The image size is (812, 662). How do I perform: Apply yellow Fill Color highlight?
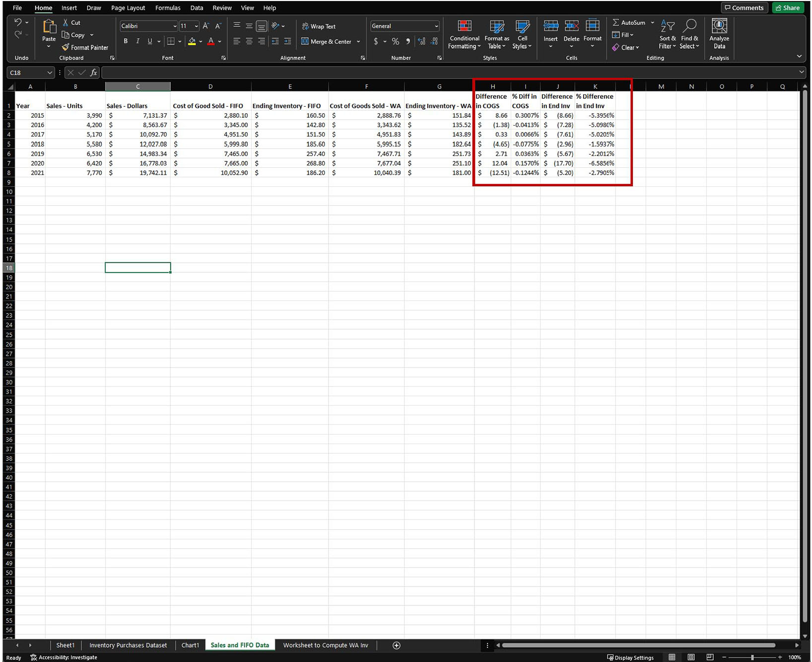(192, 41)
